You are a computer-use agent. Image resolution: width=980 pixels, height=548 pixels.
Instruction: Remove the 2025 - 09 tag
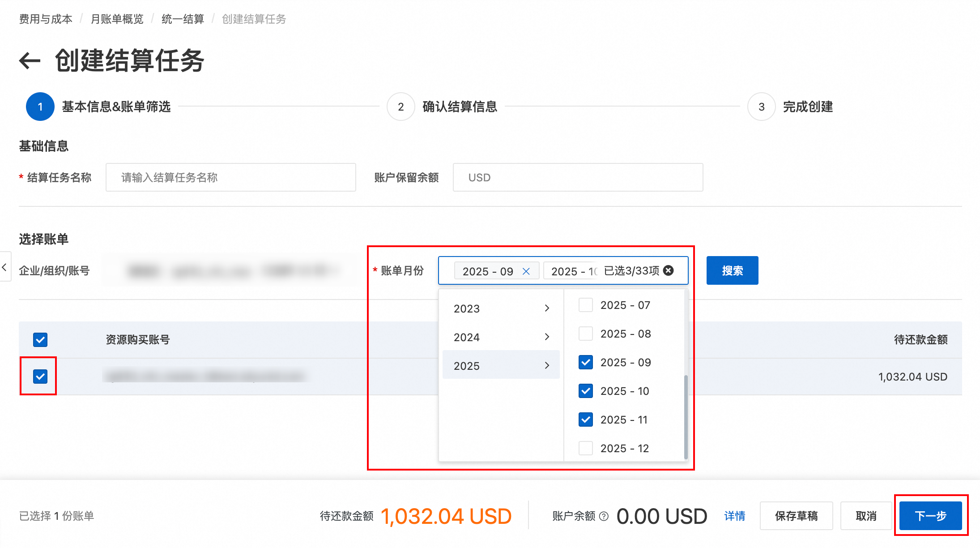(526, 271)
